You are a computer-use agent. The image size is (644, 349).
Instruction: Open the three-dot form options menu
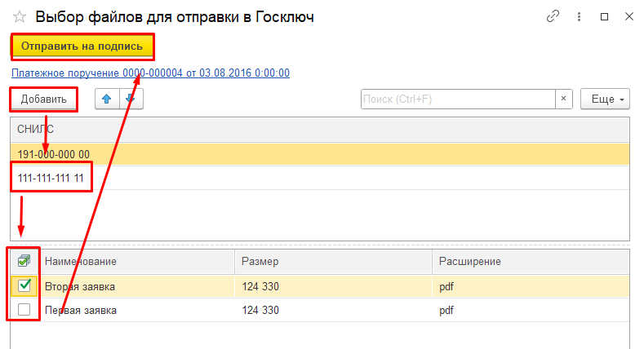click(579, 17)
